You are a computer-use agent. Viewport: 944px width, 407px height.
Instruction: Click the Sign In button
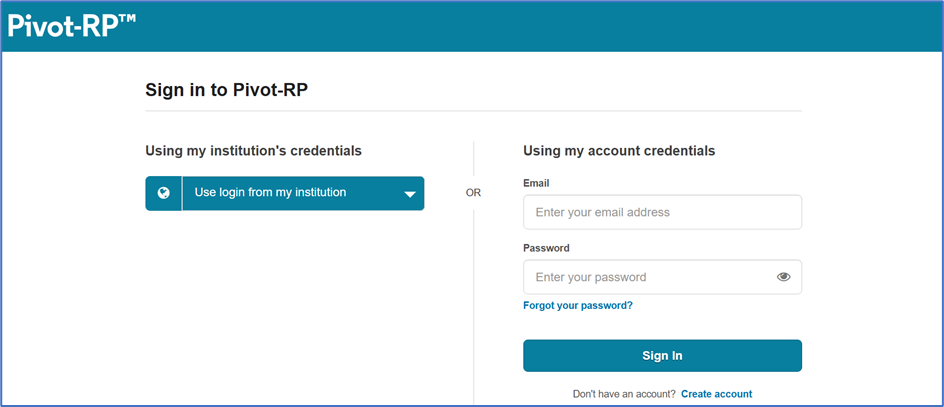[662, 356]
